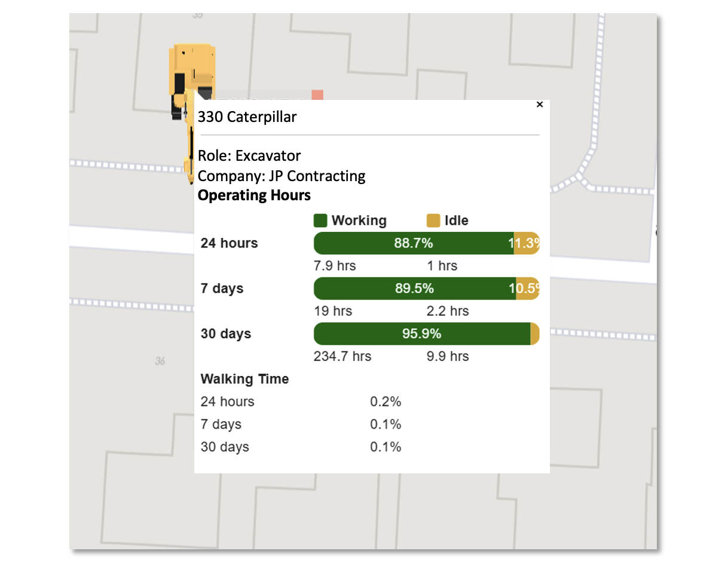728x569 pixels.
Task: Click the small idle segment of the 30 days bar
Action: pyautogui.click(x=534, y=334)
